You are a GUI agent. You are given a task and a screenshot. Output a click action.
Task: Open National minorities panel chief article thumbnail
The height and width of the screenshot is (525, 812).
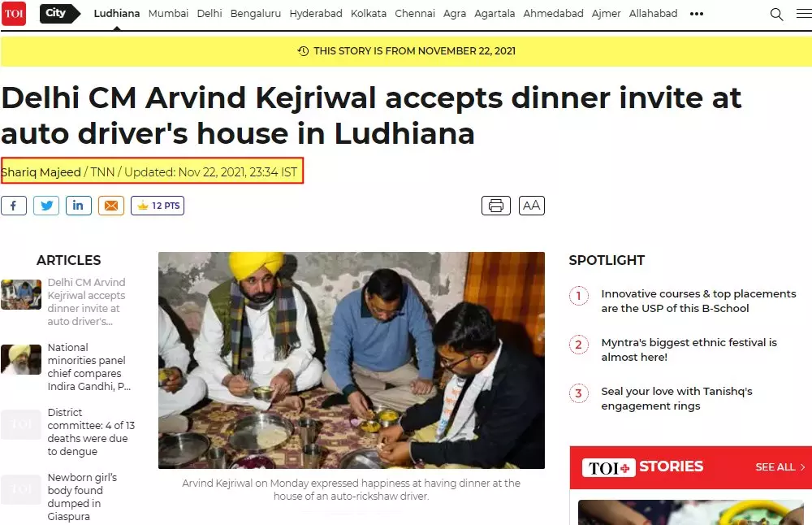click(21, 359)
